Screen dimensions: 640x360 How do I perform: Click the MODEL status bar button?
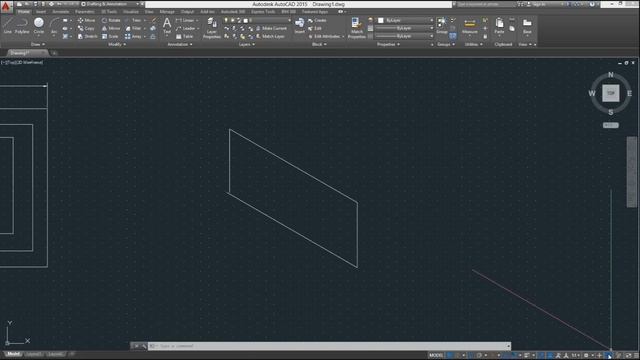[436, 355]
